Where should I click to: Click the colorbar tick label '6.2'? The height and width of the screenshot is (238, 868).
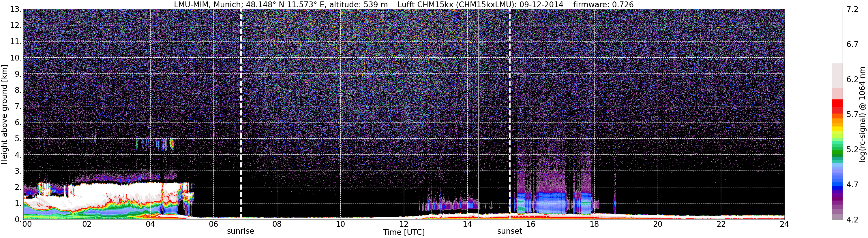(x=852, y=80)
